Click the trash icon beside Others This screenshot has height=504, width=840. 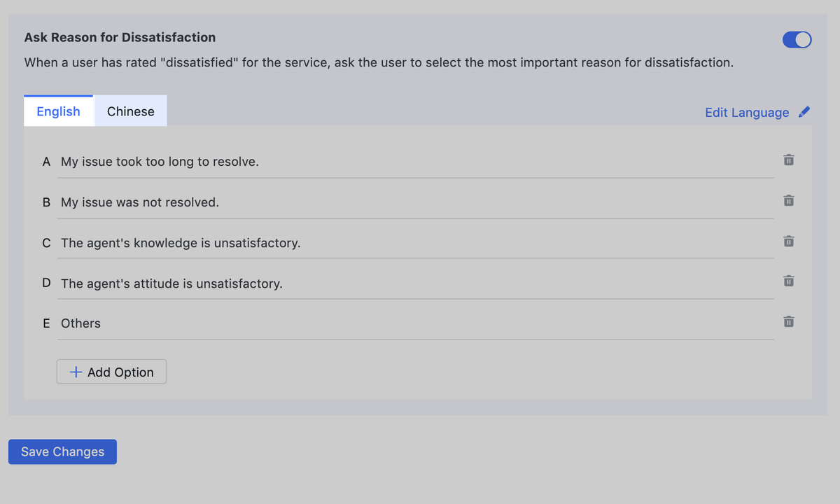(x=788, y=322)
